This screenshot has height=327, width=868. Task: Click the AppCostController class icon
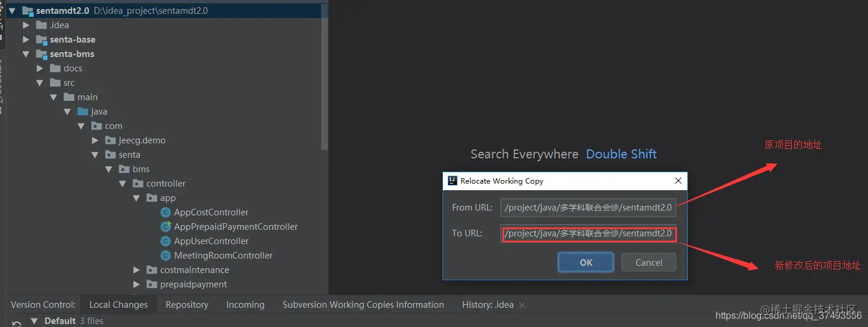tap(166, 212)
